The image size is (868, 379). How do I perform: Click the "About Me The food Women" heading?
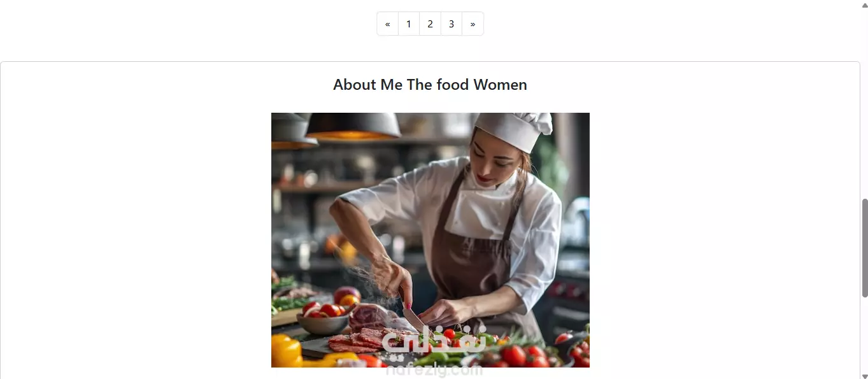[x=430, y=85]
